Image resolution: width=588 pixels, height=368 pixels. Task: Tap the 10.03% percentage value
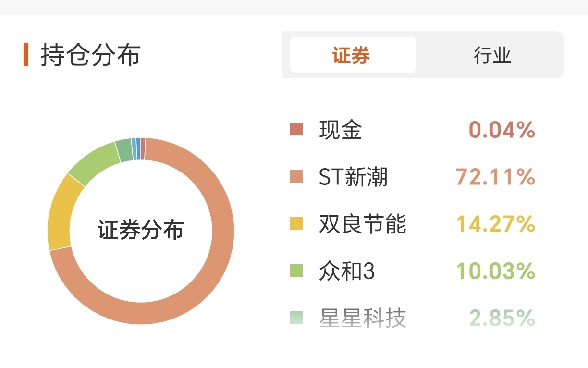click(x=495, y=271)
